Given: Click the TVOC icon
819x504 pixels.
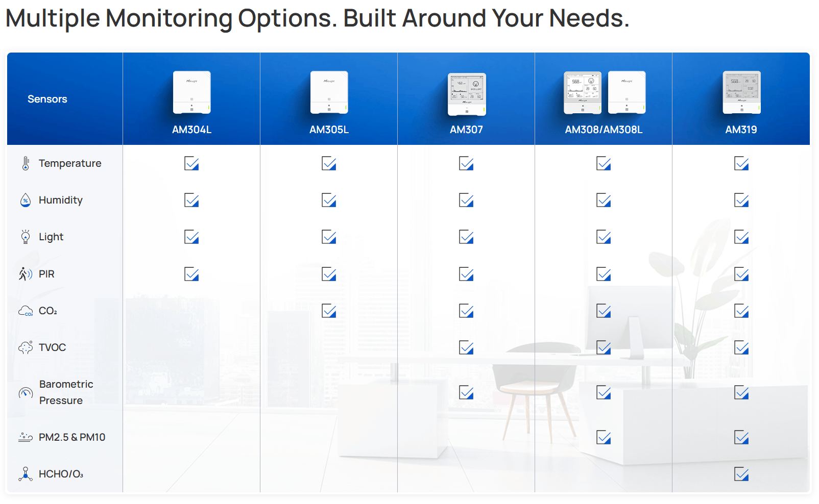Looking at the screenshot, I should [x=26, y=347].
